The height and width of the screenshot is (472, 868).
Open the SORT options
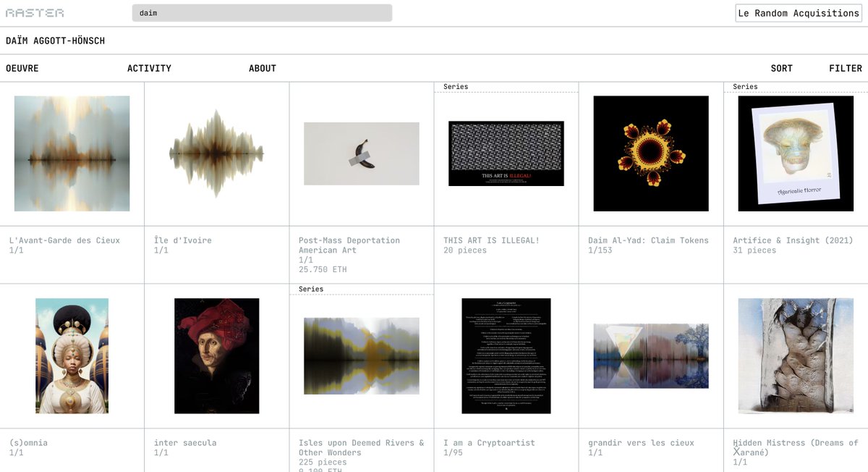point(782,68)
